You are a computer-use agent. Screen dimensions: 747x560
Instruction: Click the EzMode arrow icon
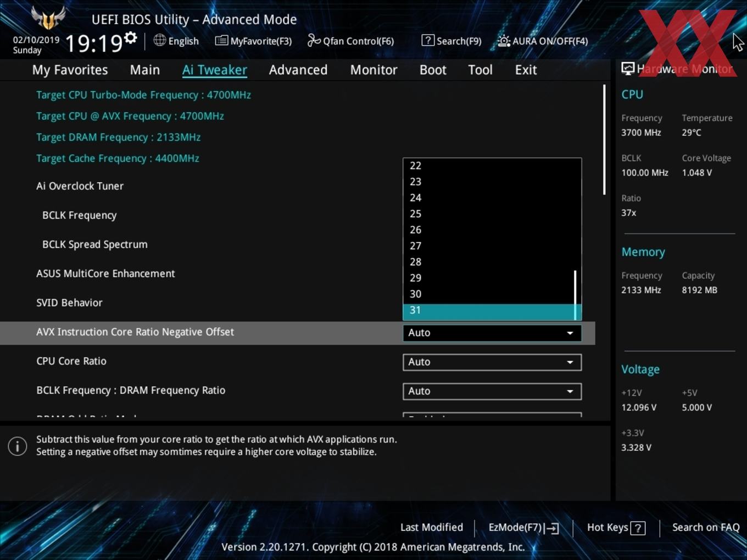[552, 528]
